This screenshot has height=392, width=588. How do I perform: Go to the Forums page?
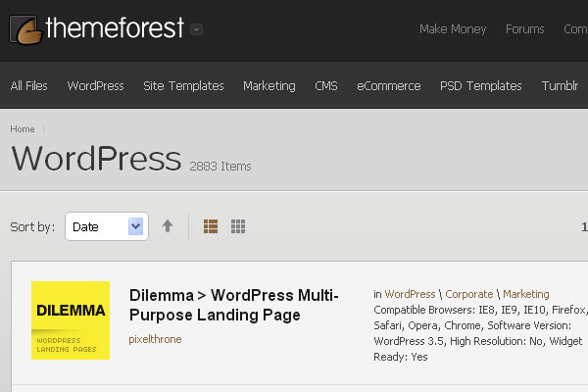pos(524,29)
